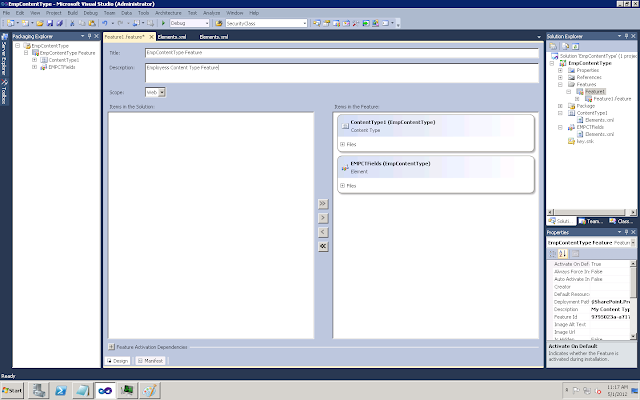Expand Files under EMPCTFields item
This screenshot has width=640, height=400.
(x=342, y=185)
